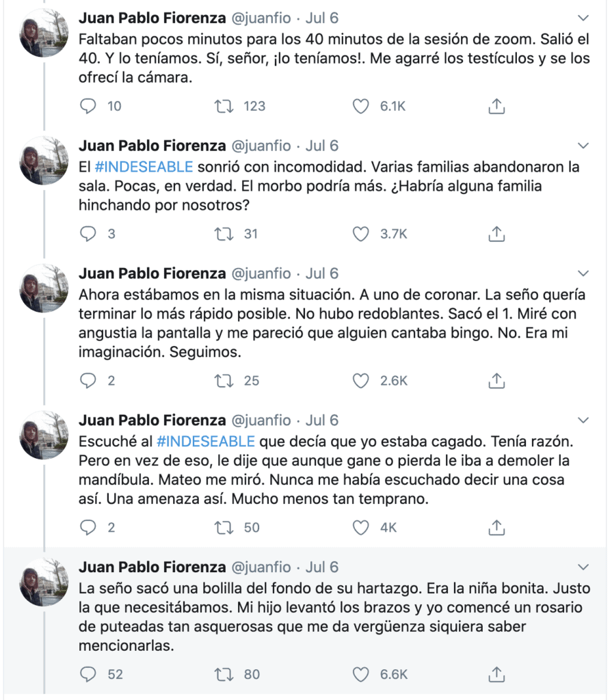The height and width of the screenshot is (700, 612).
Task: Reply to the tweet with 52 replies
Action: (x=89, y=674)
